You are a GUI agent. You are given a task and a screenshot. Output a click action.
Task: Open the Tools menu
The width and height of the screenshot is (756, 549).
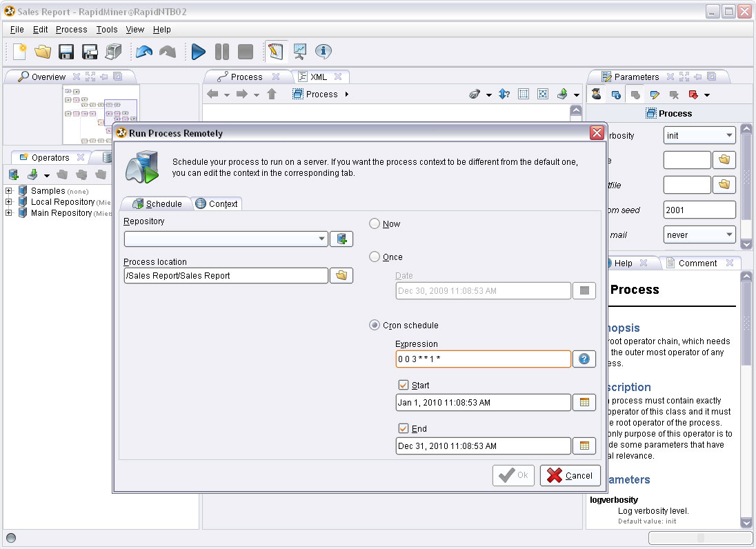pyautogui.click(x=107, y=30)
